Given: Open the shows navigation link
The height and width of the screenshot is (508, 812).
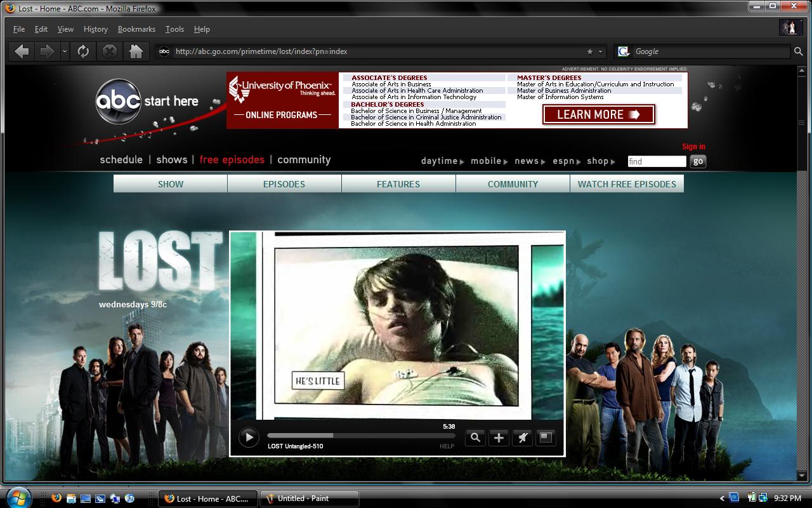Looking at the screenshot, I should coord(172,160).
